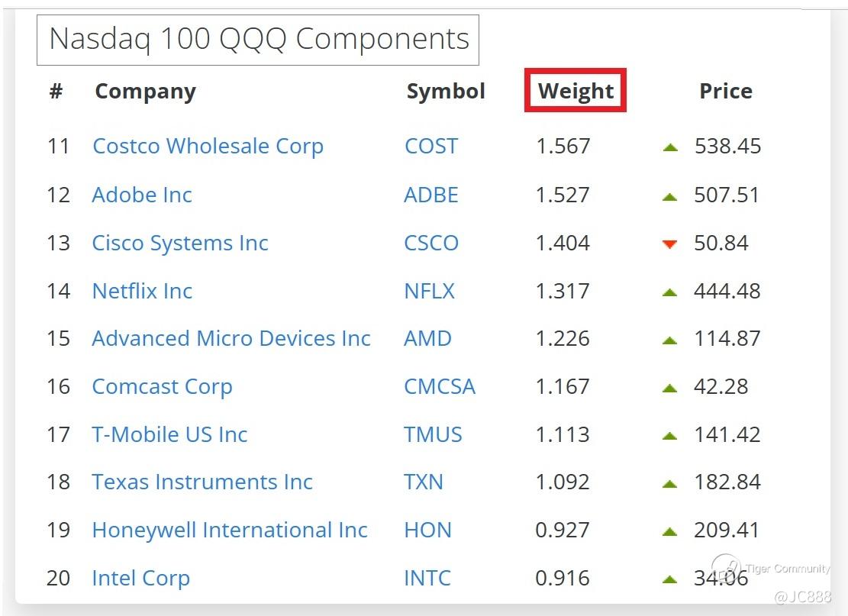The height and width of the screenshot is (616, 848).
Task: Click the green up arrow beside Costco price
Action: 670,147
